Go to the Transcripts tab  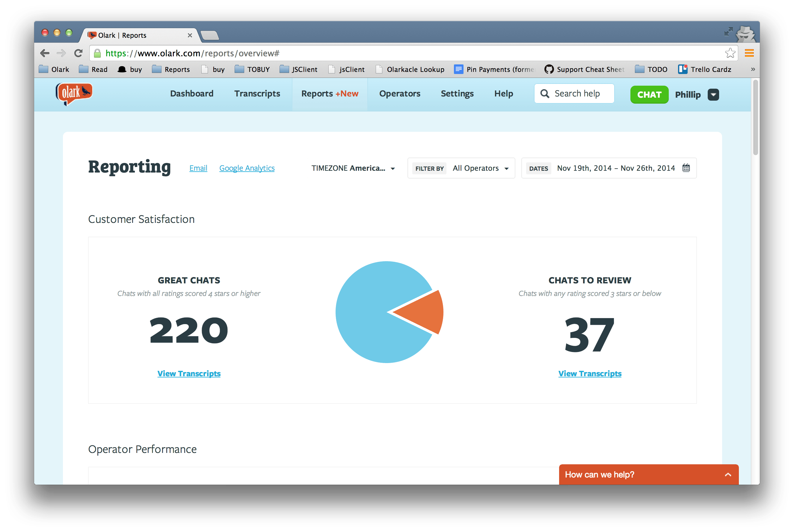257,94
